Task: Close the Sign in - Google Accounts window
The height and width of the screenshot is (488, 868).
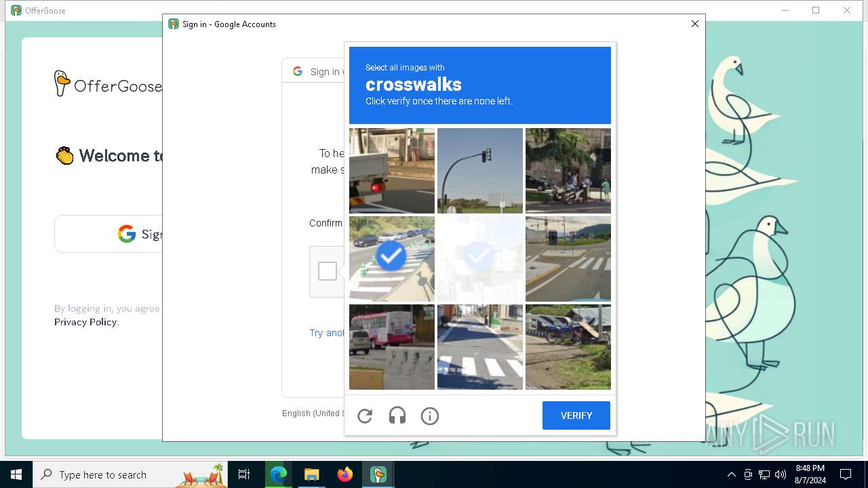Action: (694, 24)
